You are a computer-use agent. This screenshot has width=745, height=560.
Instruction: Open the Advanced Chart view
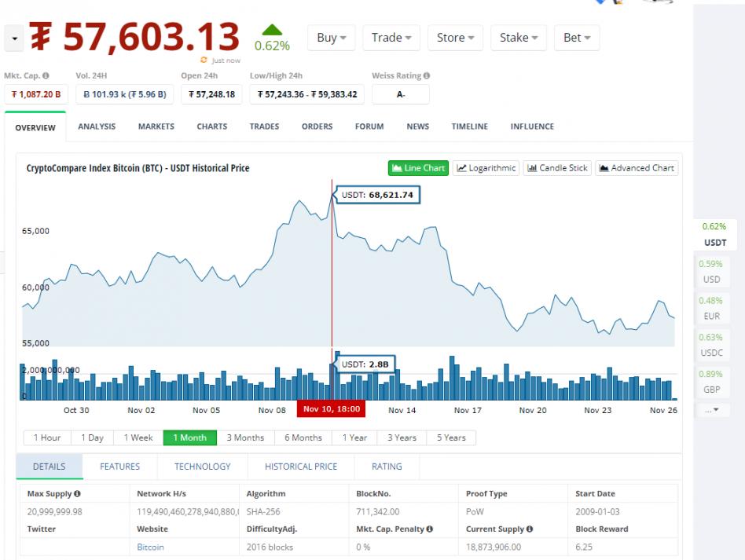pos(637,168)
